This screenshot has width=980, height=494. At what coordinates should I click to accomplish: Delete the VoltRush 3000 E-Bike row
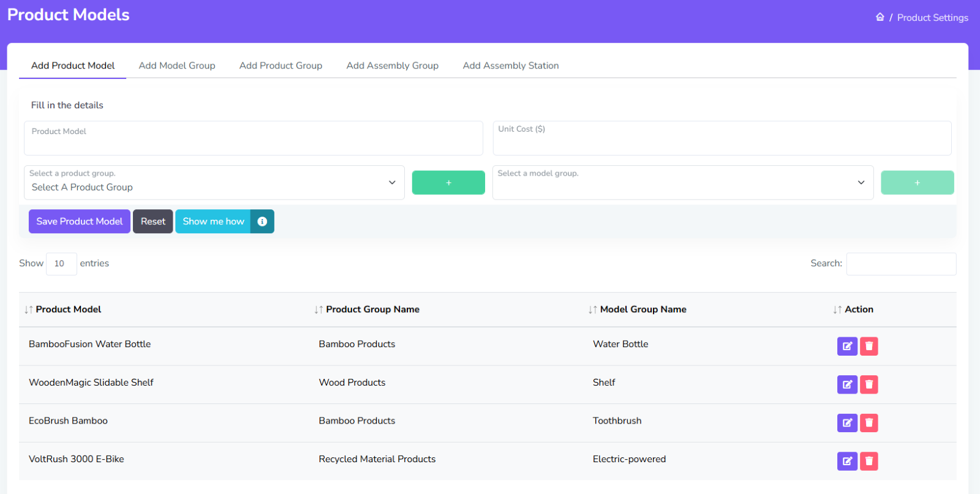click(869, 461)
